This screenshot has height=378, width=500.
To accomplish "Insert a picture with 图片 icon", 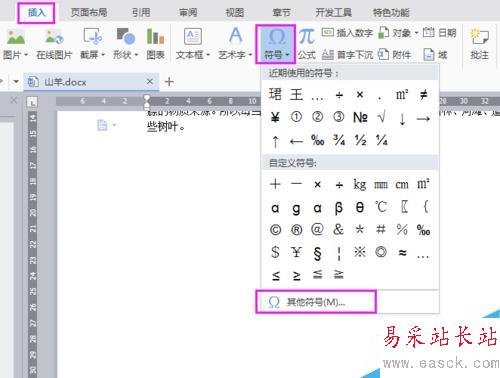I will (15, 37).
